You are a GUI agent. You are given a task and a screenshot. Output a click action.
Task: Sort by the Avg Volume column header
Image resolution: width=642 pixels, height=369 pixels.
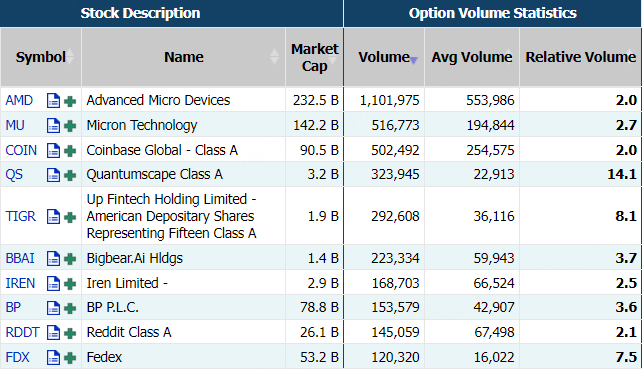pyautogui.click(x=472, y=57)
